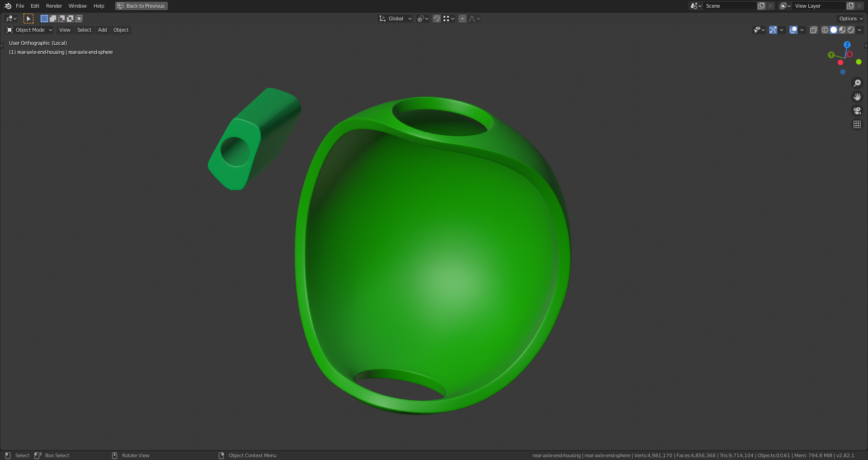Toggle X-Ray mode in the header
Viewport: 868px width, 460px height.
(x=814, y=30)
